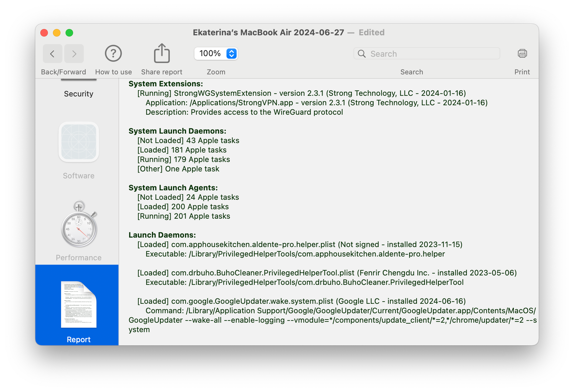Minimize the window with yellow button
The width and height of the screenshot is (574, 392).
(x=57, y=33)
